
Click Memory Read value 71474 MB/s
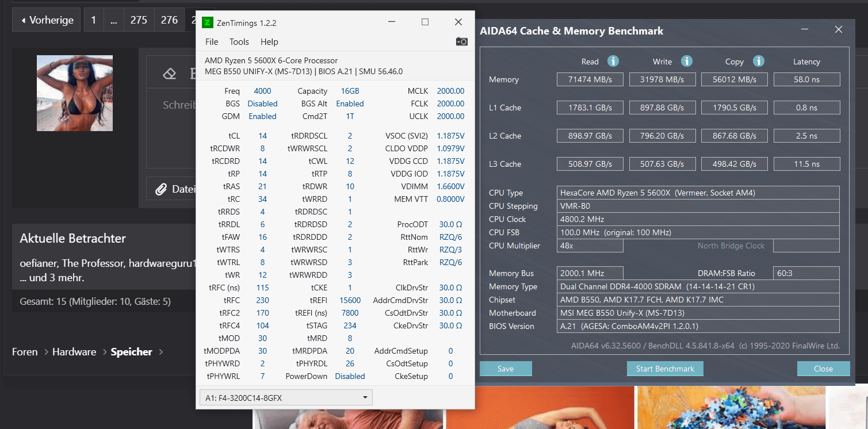(590, 79)
